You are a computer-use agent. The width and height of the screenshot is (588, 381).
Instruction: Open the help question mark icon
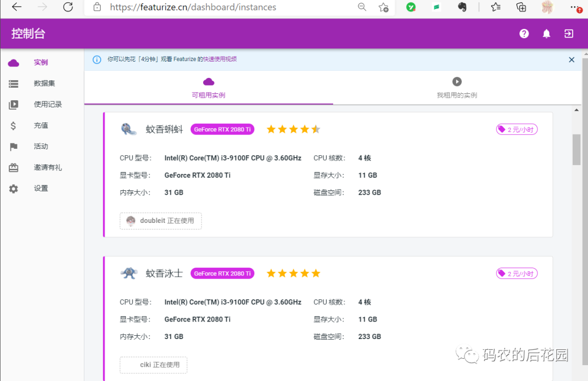click(x=524, y=34)
